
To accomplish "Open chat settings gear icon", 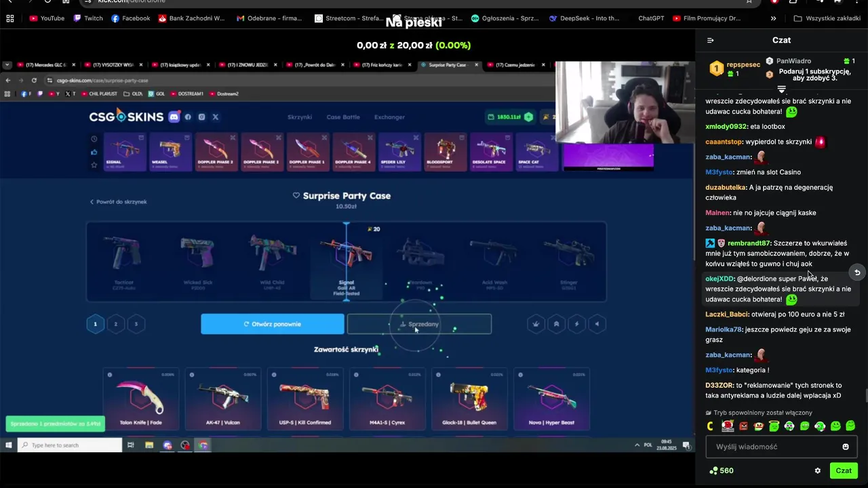I will point(818,470).
